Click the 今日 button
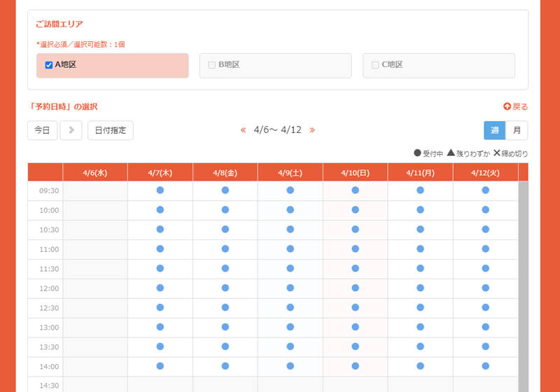 click(42, 130)
